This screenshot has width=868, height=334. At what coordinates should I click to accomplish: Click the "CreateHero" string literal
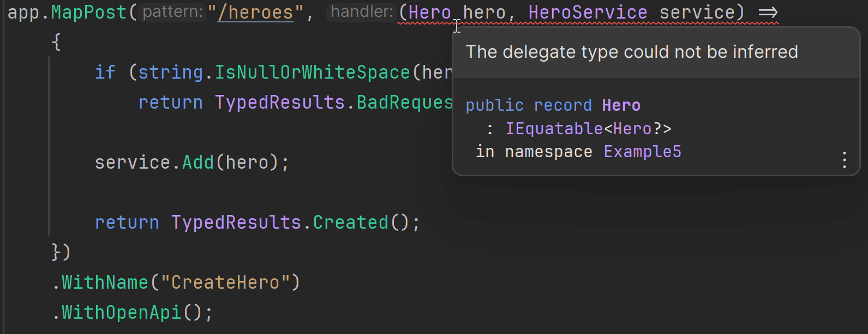coord(225,283)
